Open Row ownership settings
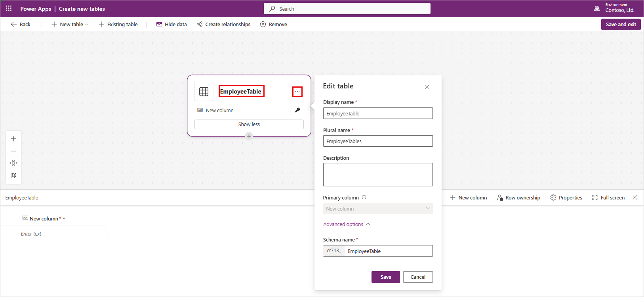The image size is (644, 297). click(518, 197)
